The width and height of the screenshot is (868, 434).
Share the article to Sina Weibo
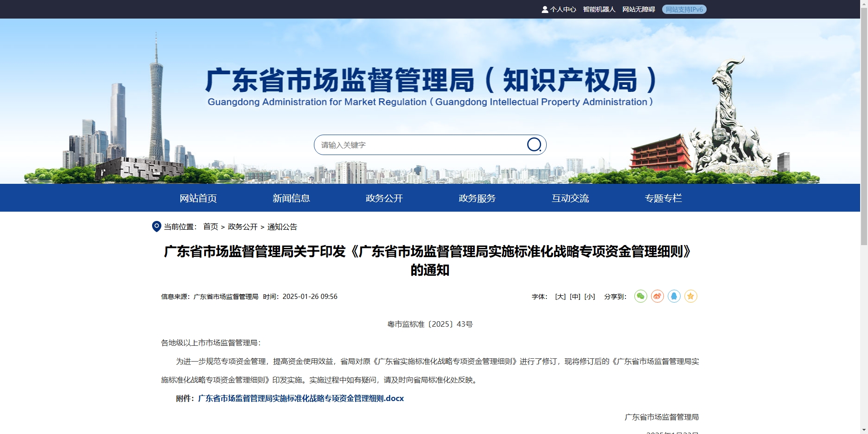(657, 296)
